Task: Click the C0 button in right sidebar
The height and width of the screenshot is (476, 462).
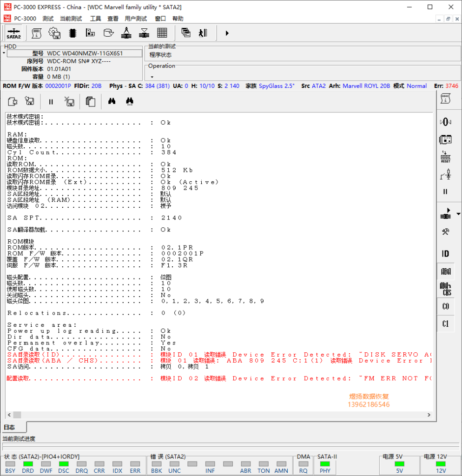Action: point(446,306)
